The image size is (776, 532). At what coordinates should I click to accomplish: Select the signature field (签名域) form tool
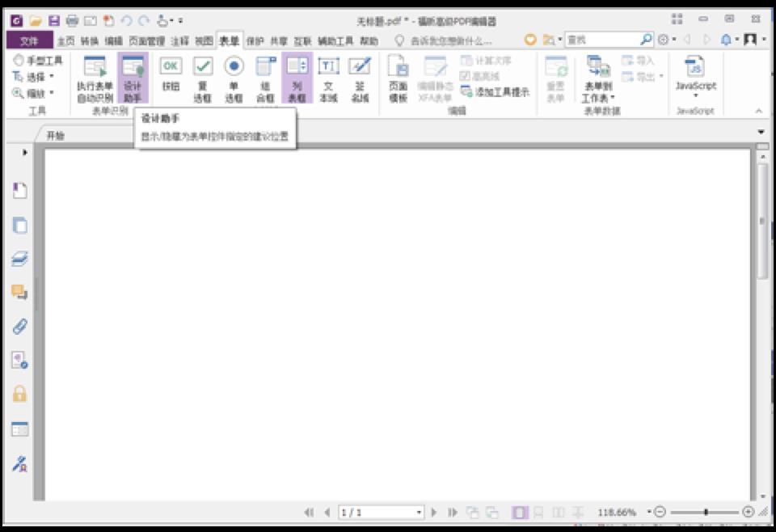point(360,79)
